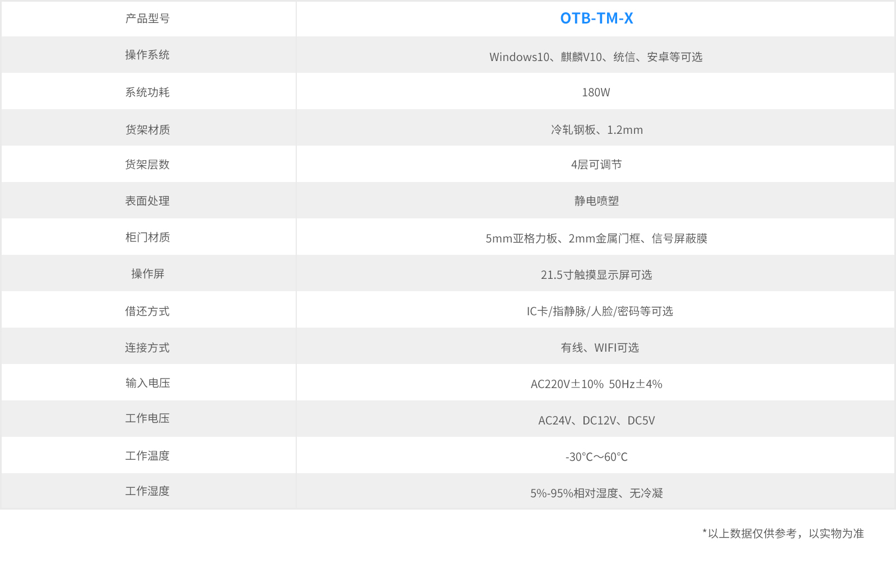
Task: Click the OTB-TM-X product model title
Action: point(596,18)
